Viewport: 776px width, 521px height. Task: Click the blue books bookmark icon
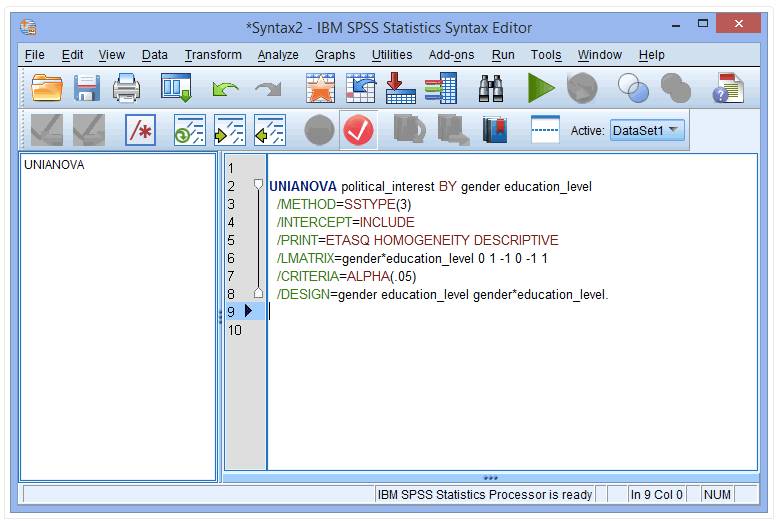(495, 130)
